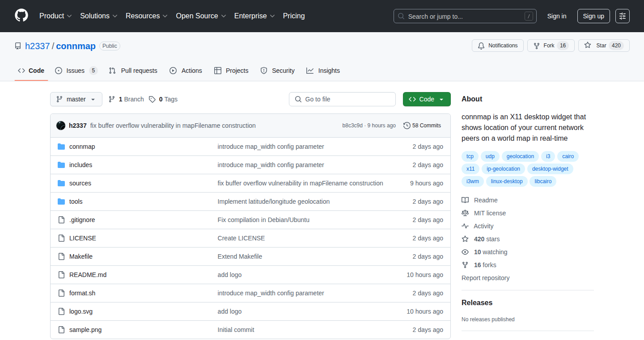Click the includes folder icon
The width and height of the screenshot is (644, 340).
click(x=61, y=165)
